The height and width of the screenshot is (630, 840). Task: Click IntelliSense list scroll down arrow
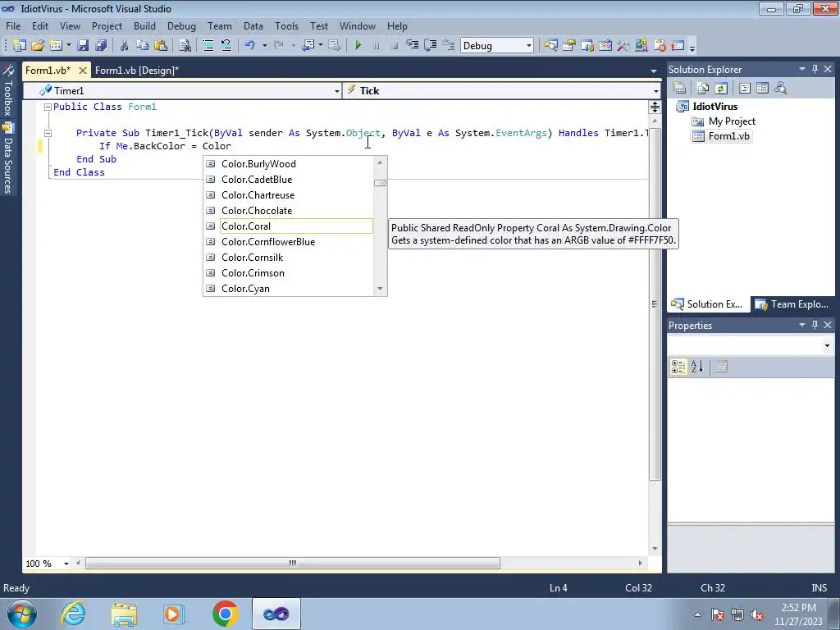[x=381, y=289]
